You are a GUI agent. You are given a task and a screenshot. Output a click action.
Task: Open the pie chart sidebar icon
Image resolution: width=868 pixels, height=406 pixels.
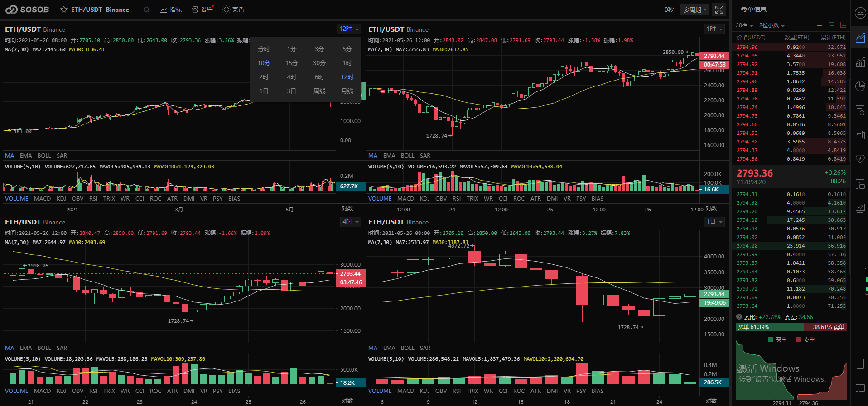pos(860,86)
